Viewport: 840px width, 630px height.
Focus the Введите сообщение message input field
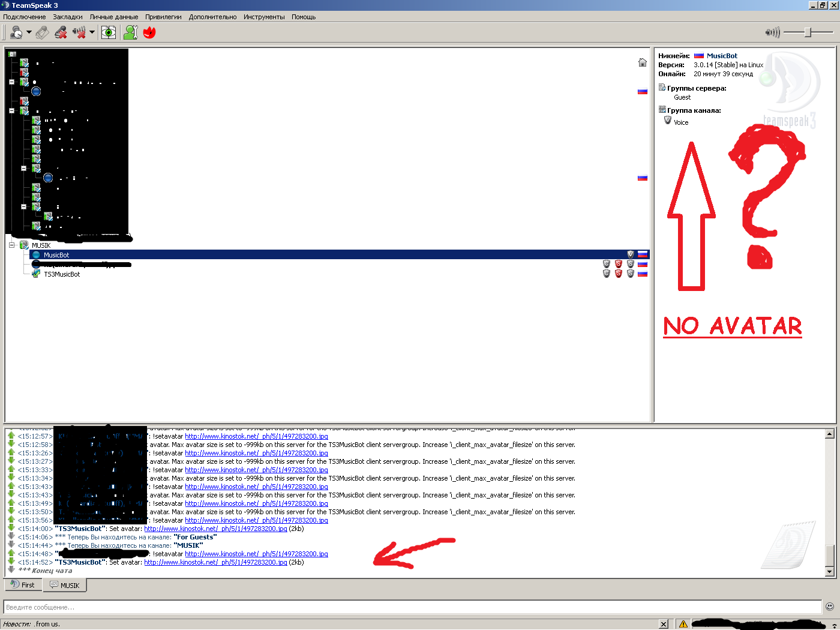(412, 607)
